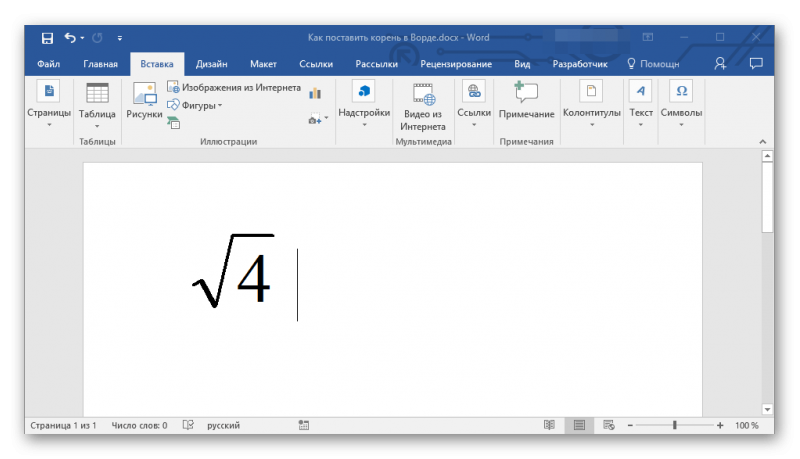Select the Вид tab

(x=522, y=64)
